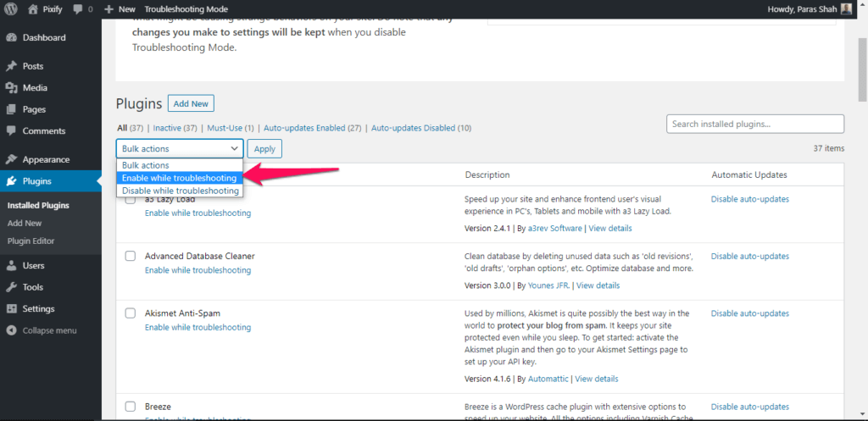This screenshot has height=421, width=868.
Task: Click the plus New icon in admin bar
Action: click(109, 9)
